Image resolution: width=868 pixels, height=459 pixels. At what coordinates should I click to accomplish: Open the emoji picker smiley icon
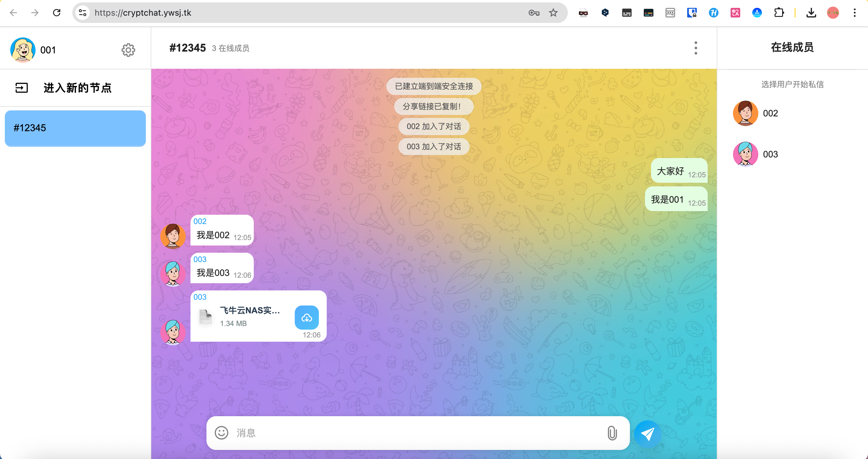pos(222,433)
